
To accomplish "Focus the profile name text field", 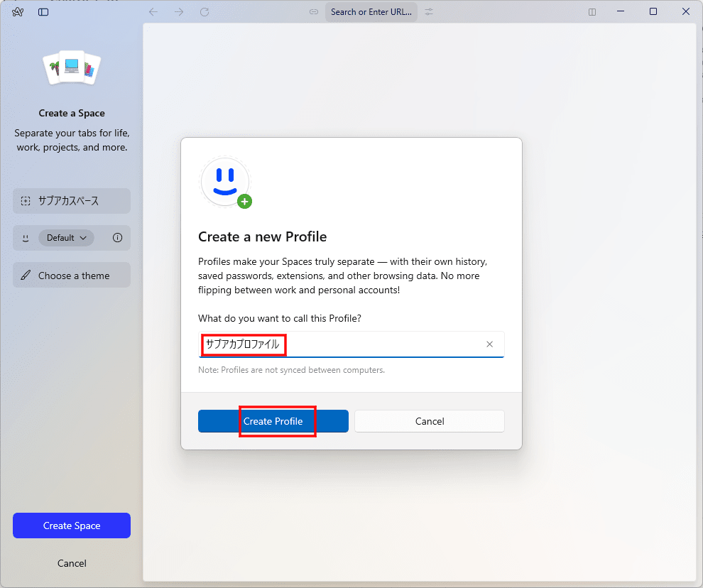I will [x=376, y=344].
